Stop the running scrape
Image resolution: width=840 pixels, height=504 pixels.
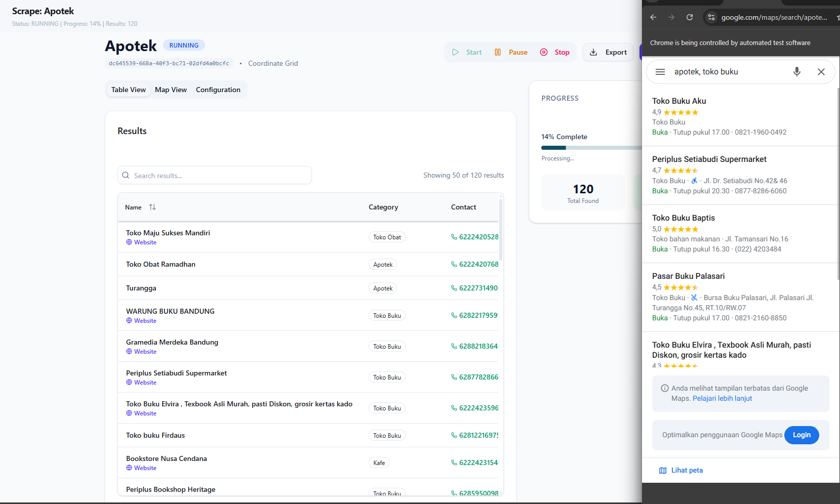[x=555, y=52]
